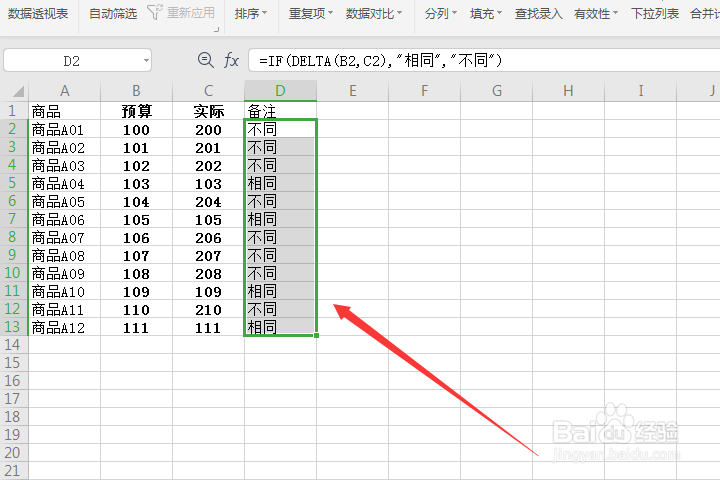Select row 5 header
720x480 pixels.
point(13,183)
